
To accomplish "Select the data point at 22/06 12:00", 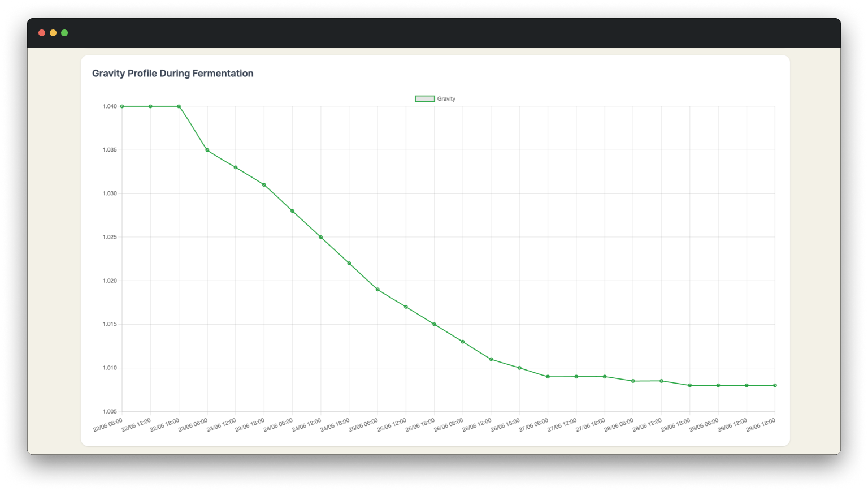I will tap(150, 106).
